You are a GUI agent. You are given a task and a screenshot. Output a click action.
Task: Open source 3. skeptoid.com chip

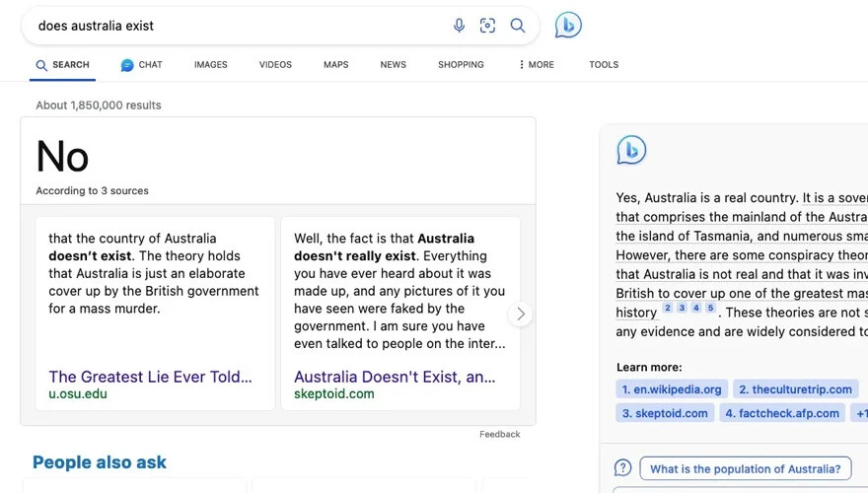[665, 413]
